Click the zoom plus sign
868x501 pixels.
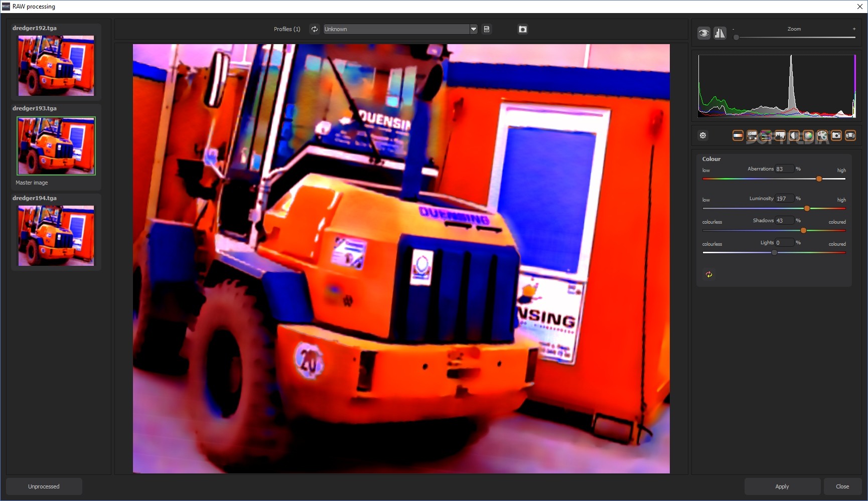[854, 29]
